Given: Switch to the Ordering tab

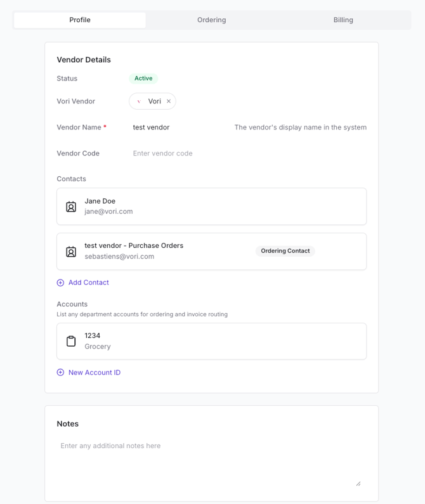Looking at the screenshot, I should tap(211, 20).
